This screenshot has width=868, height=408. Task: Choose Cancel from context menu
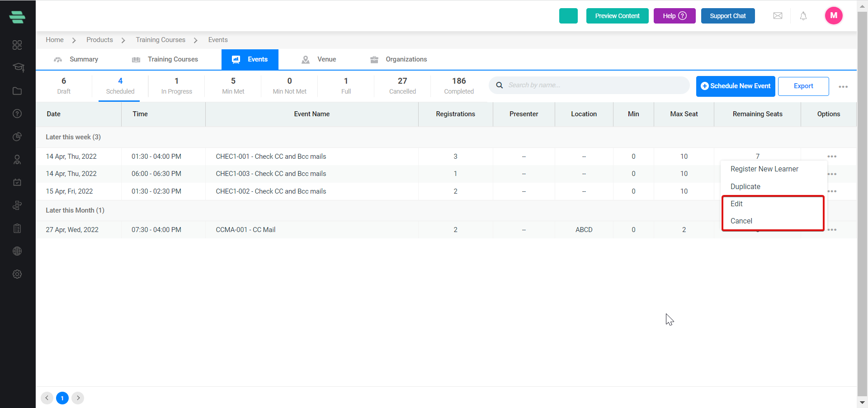point(741,221)
